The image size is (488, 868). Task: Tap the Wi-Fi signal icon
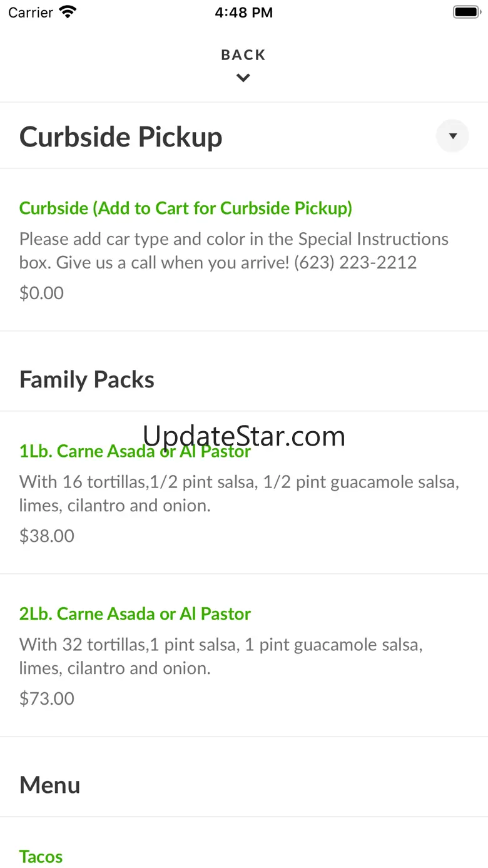(x=67, y=12)
